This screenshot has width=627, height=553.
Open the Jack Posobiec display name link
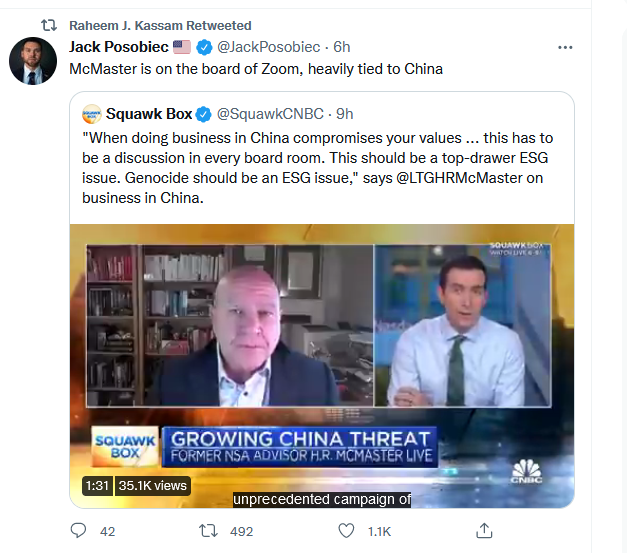coord(119,47)
